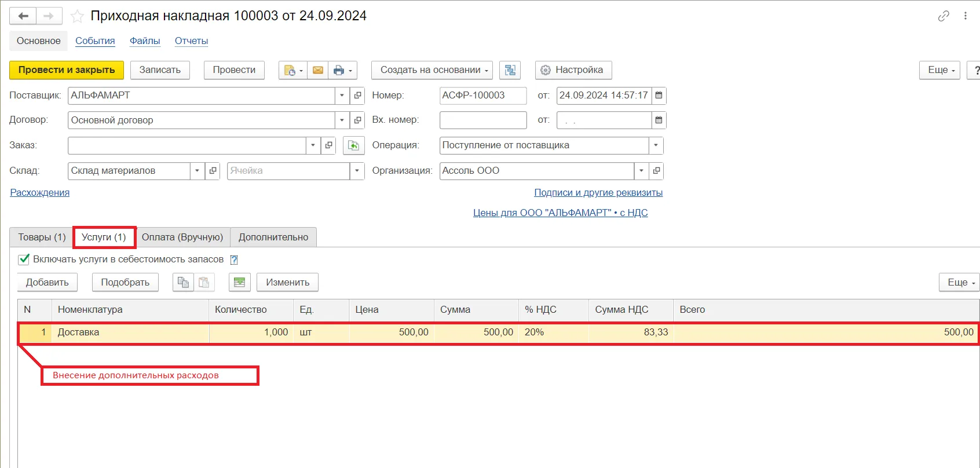Viewport: 980px width, 468px height.
Task: Click the Изменить button
Action: (x=288, y=283)
